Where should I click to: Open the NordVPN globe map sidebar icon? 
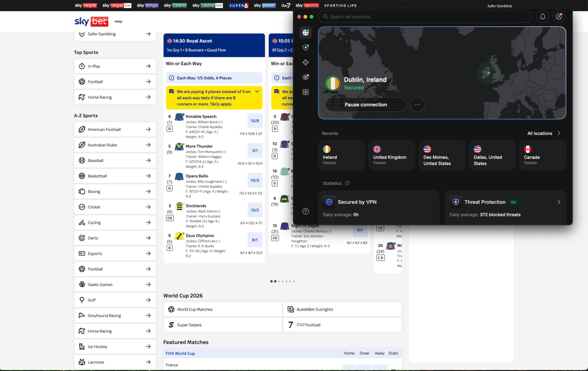(305, 33)
